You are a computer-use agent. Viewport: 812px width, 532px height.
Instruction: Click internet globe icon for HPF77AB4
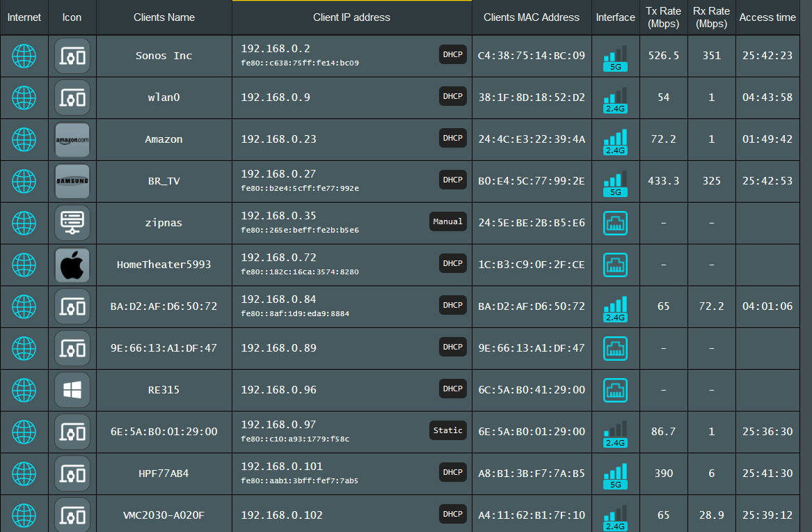point(24,474)
